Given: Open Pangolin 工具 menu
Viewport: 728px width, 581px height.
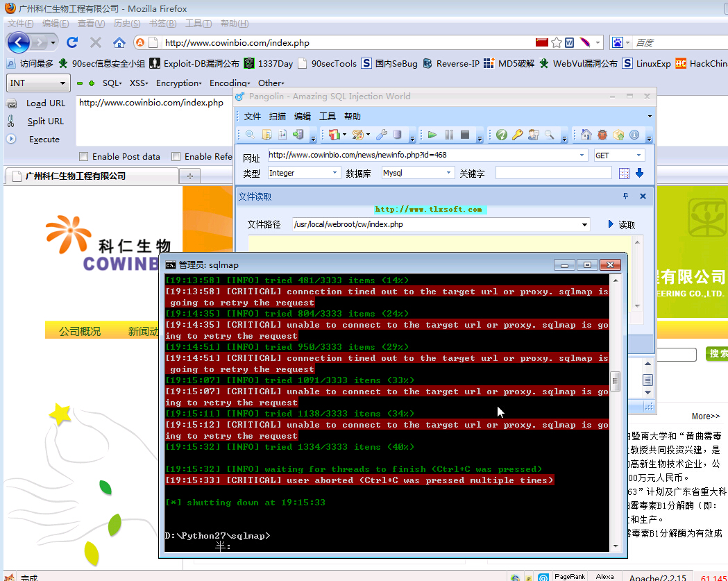Looking at the screenshot, I should [x=328, y=116].
